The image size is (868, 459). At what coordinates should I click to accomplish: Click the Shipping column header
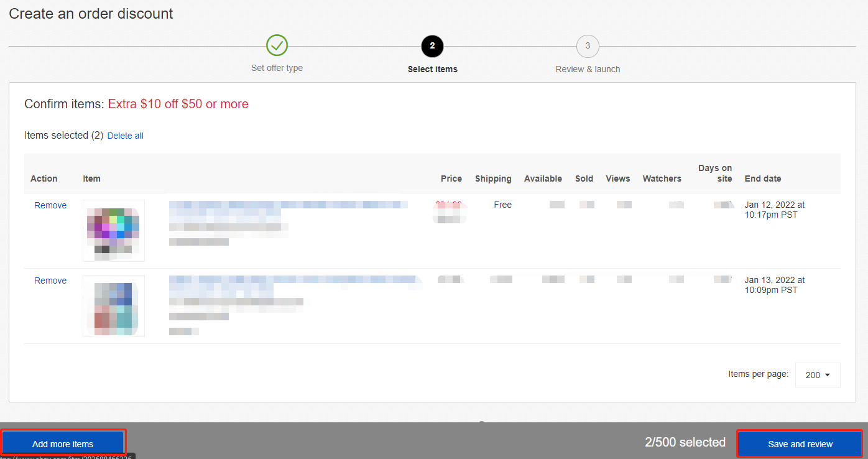pos(493,178)
